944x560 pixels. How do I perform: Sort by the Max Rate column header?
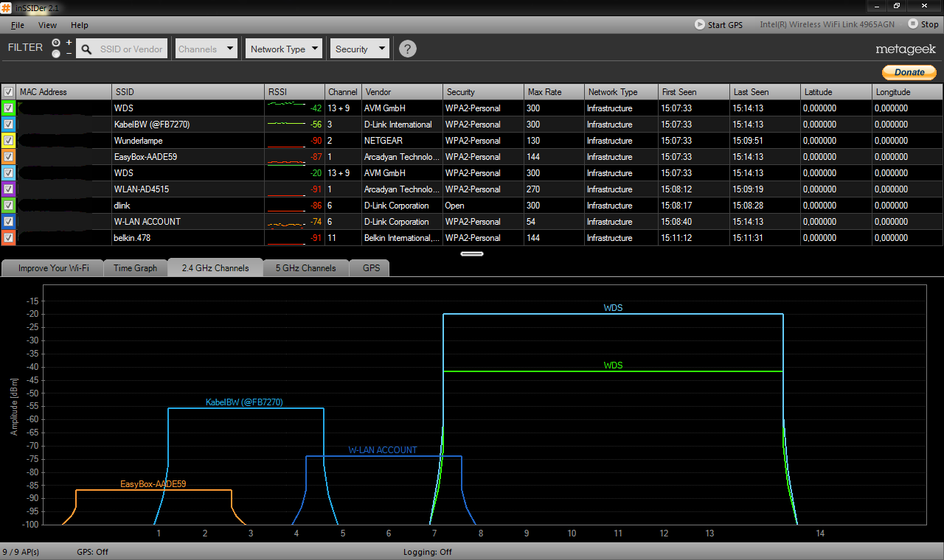coord(554,92)
